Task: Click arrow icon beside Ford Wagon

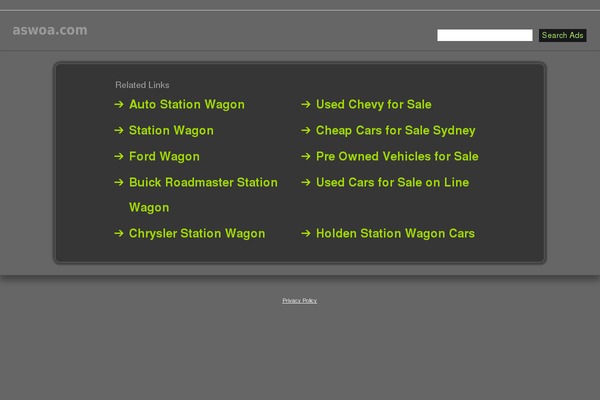Action: [x=119, y=156]
